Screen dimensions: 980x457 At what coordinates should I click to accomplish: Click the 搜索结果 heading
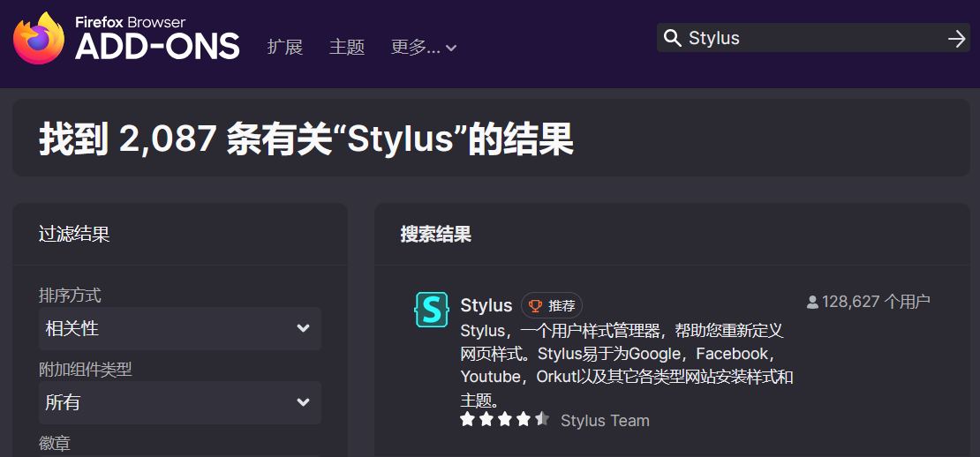(x=435, y=235)
